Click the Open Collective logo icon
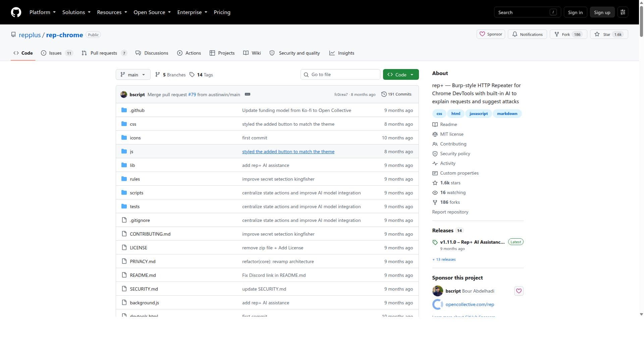This screenshot has width=644, height=362. pyautogui.click(x=438, y=304)
